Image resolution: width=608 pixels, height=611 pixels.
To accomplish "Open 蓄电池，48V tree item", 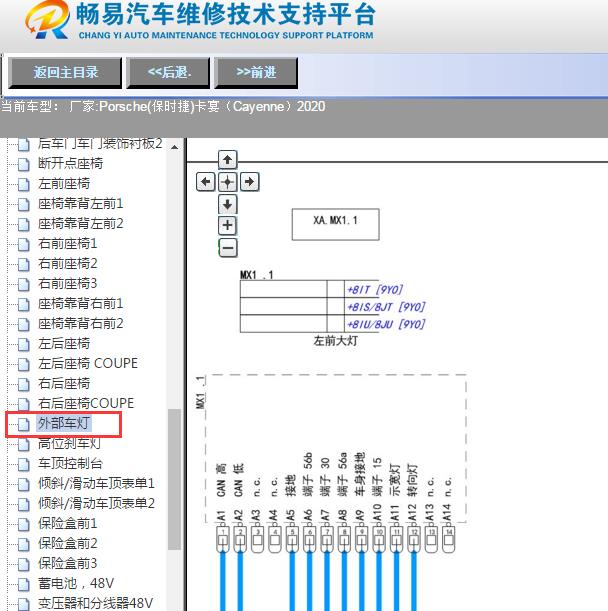I will tap(76, 583).
